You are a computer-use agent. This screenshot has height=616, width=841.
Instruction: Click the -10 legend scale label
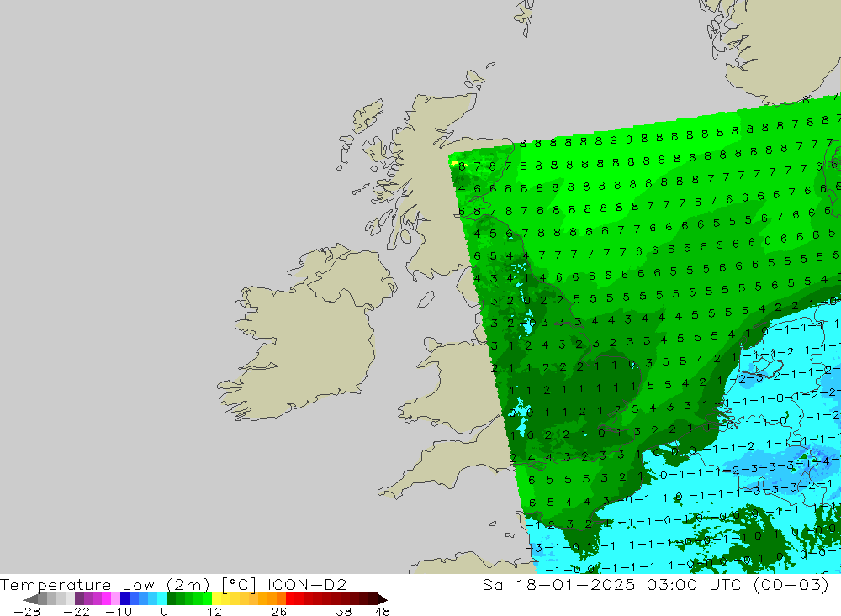pyautogui.click(x=119, y=612)
